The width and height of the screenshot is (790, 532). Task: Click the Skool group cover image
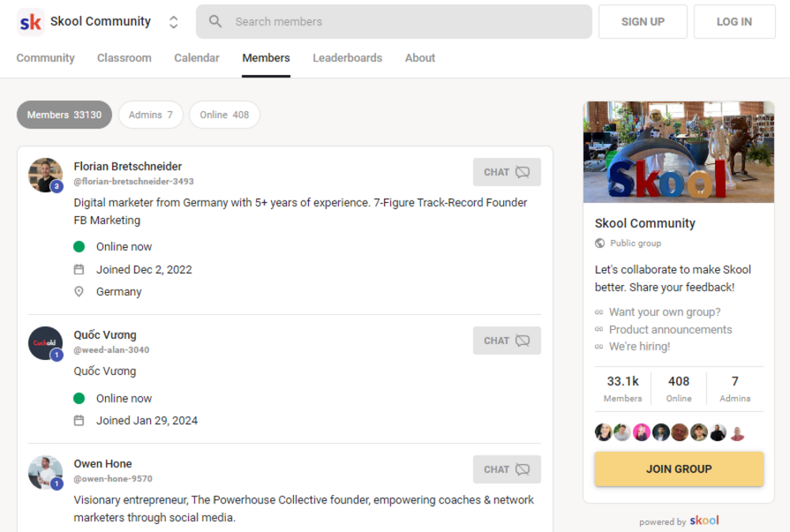(x=678, y=152)
